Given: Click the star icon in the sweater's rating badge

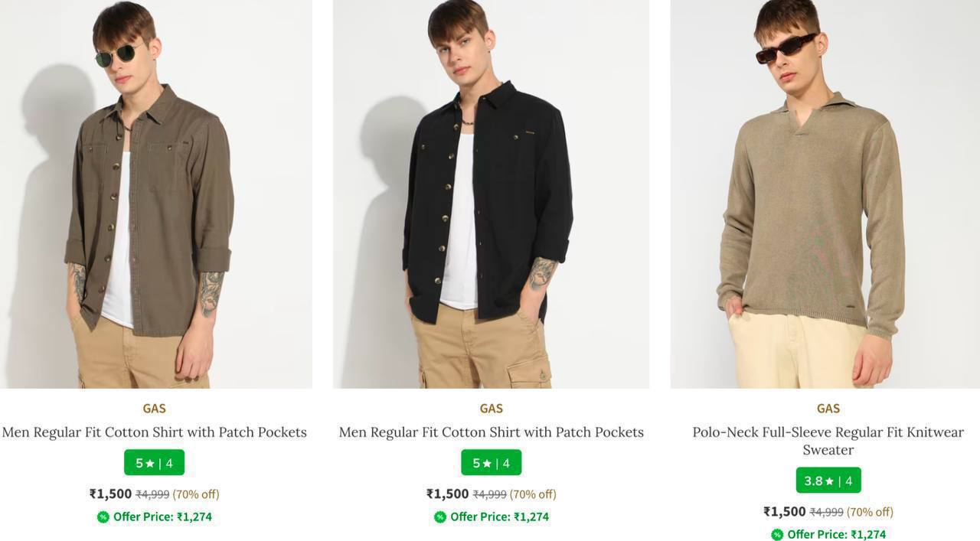Looking at the screenshot, I should point(829,481).
